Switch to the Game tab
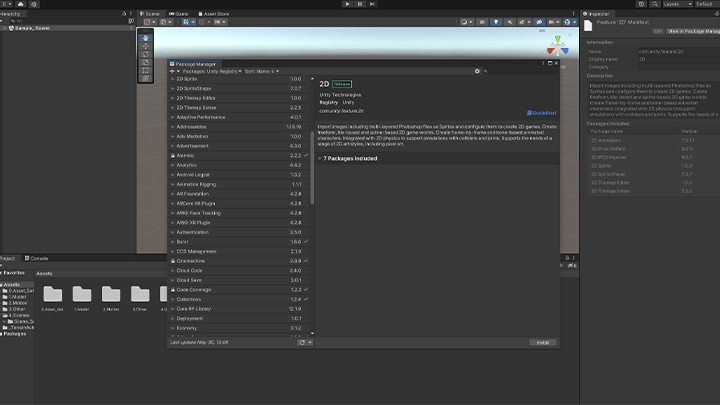 (x=179, y=14)
